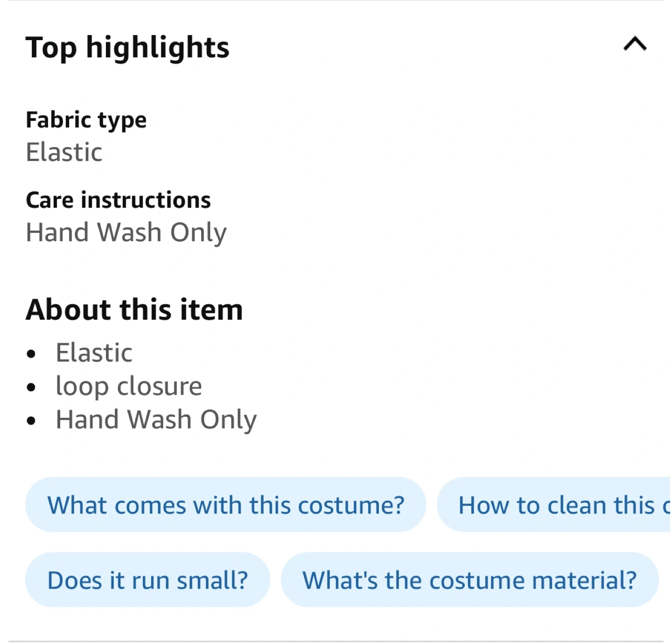Select the "Does it run small?" chip
672x644 pixels.
click(147, 580)
